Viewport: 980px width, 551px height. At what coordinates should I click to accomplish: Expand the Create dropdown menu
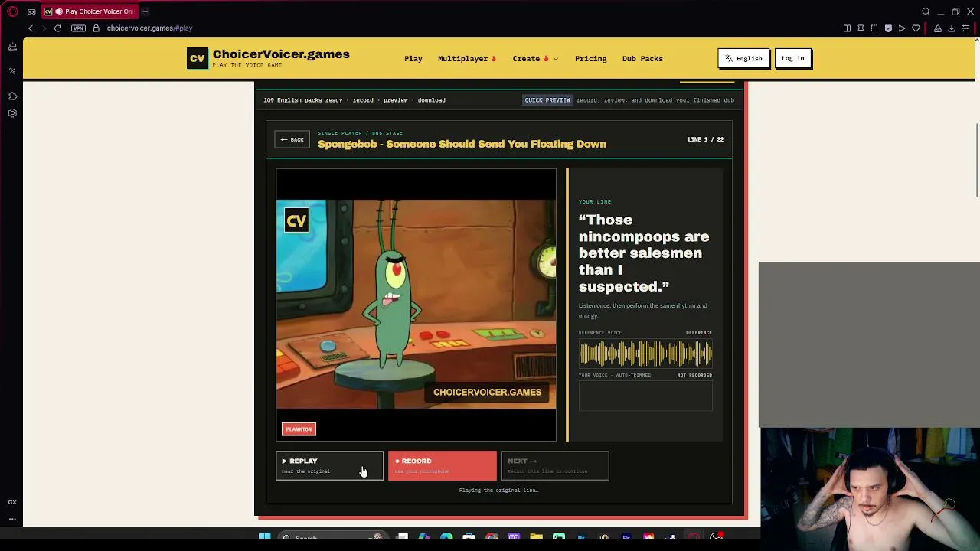(535, 59)
